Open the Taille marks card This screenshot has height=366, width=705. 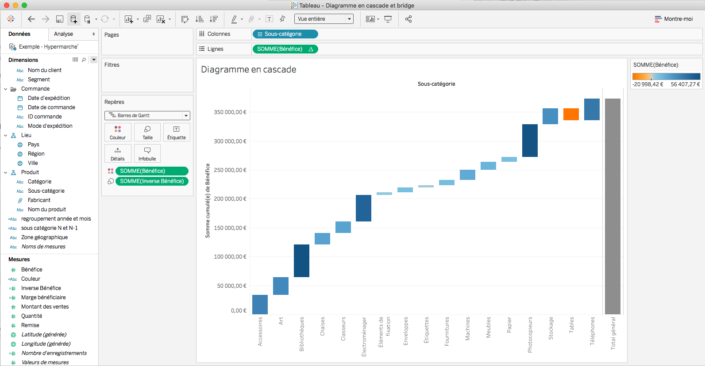[x=147, y=133]
